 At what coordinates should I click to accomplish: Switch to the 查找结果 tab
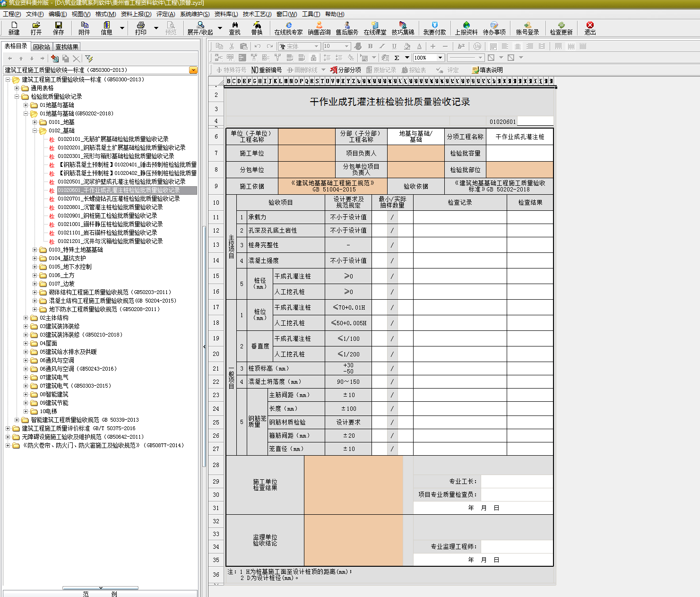pos(67,47)
